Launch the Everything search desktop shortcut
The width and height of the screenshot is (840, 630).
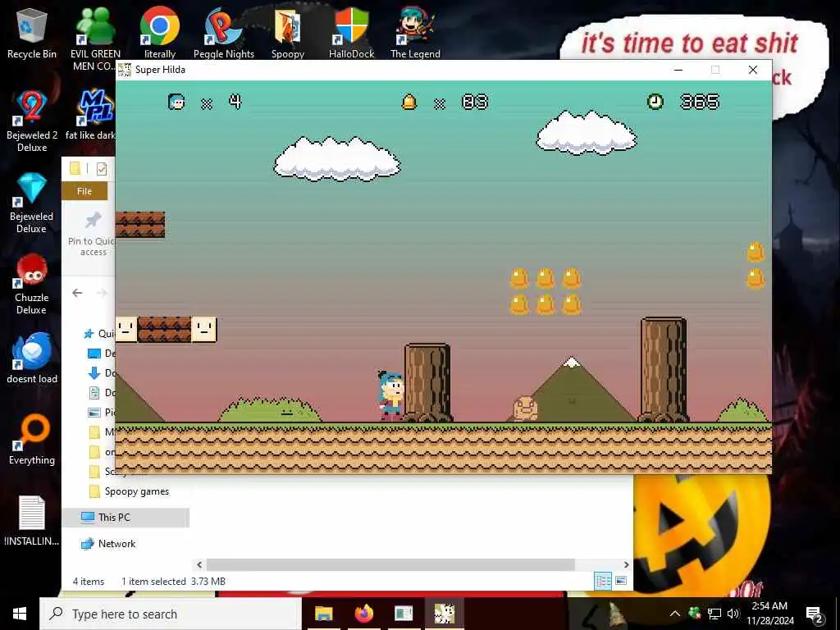pyautogui.click(x=32, y=440)
